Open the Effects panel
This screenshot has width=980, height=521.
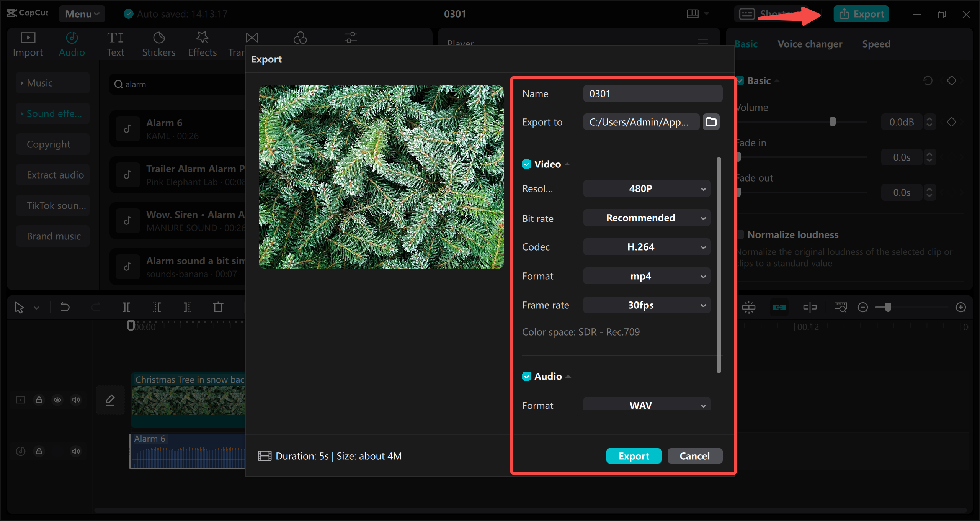(202, 43)
